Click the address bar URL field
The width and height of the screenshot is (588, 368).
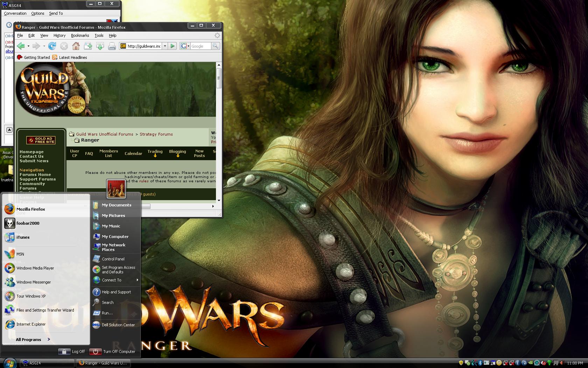click(140, 46)
